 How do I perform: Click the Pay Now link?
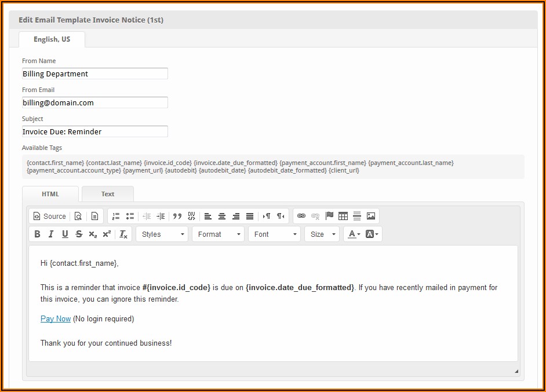tap(56, 318)
